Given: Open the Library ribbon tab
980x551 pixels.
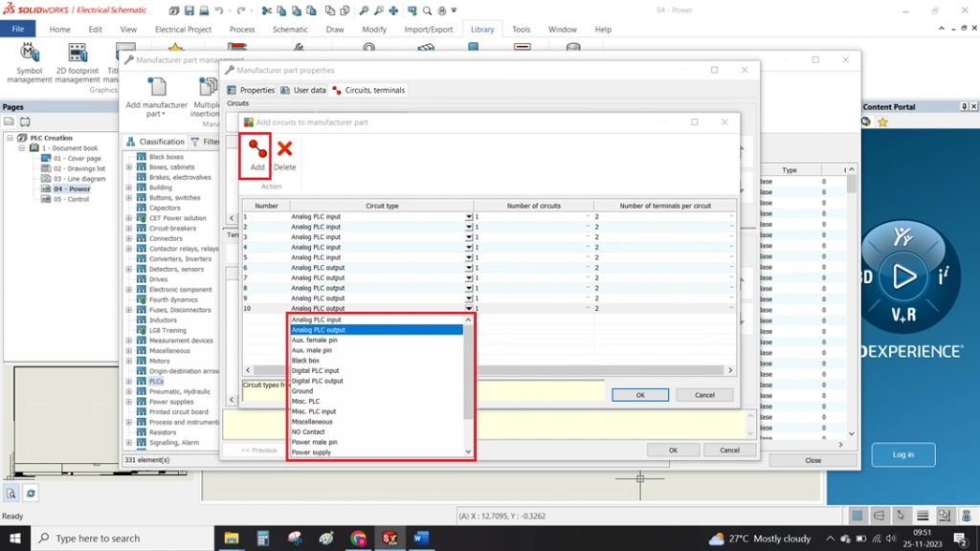Looking at the screenshot, I should 482,30.
